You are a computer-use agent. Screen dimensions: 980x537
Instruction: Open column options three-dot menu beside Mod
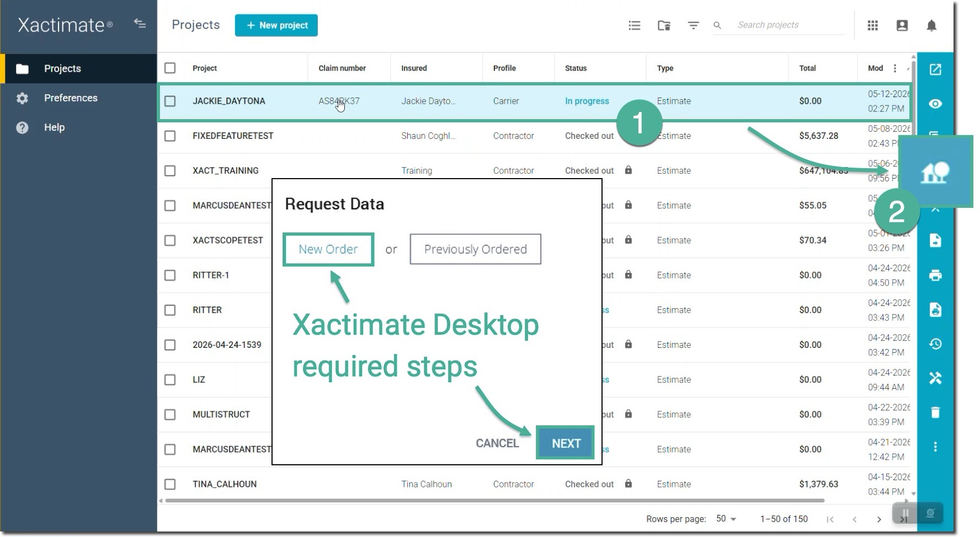(x=895, y=68)
